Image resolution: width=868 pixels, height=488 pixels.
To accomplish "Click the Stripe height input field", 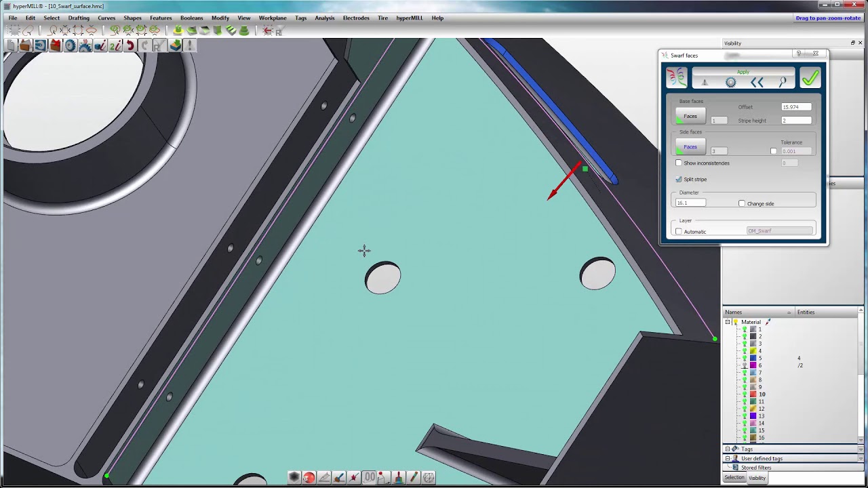I will [796, 121].
